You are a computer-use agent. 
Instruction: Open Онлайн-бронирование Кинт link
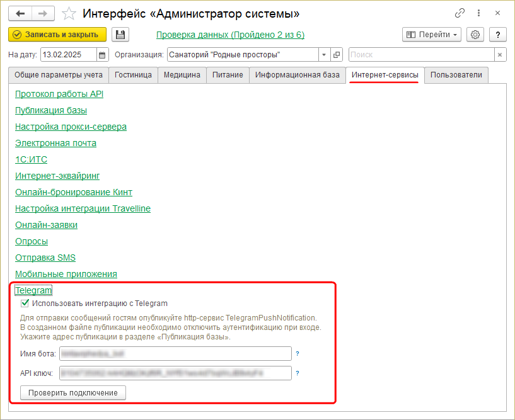[74, 193]
